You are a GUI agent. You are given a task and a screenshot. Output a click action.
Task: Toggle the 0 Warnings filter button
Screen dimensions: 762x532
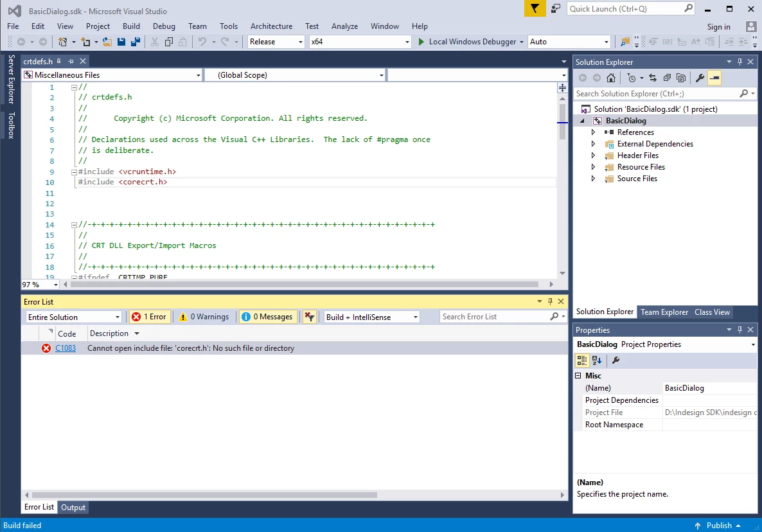pos(204,317)
